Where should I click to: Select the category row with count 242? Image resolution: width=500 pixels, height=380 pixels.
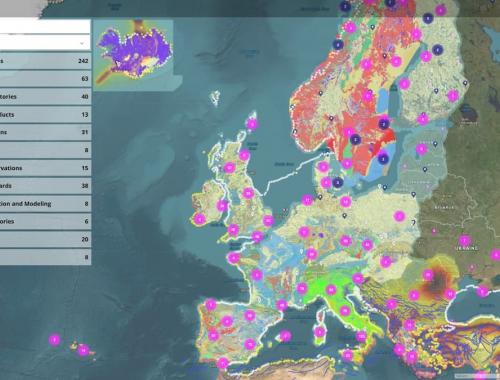45,61
